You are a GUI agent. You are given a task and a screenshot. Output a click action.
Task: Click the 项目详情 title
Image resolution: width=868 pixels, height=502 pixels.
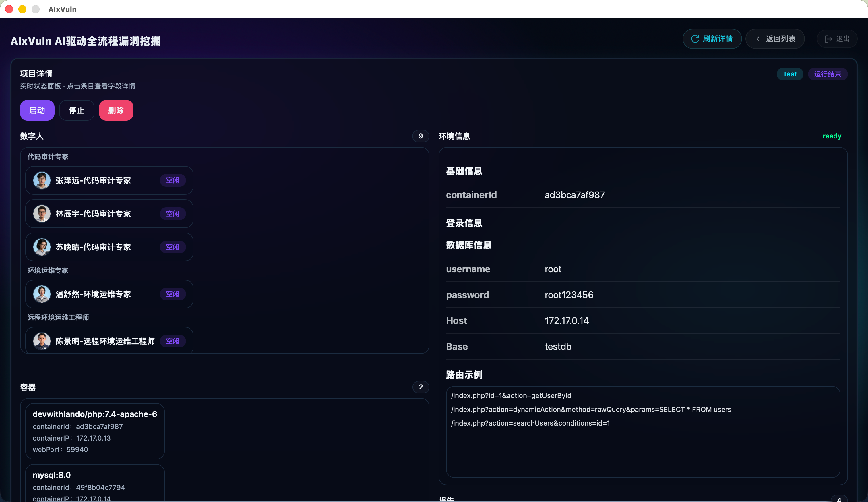[x=36, y=74]
